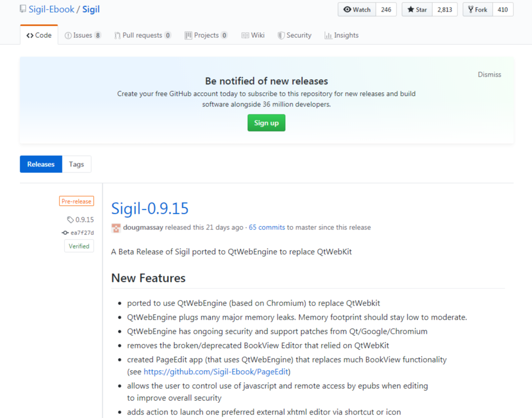The height and width of the screenshot is (418, 532).
Task: Star the repository
Action: click(x=417, y=10)
